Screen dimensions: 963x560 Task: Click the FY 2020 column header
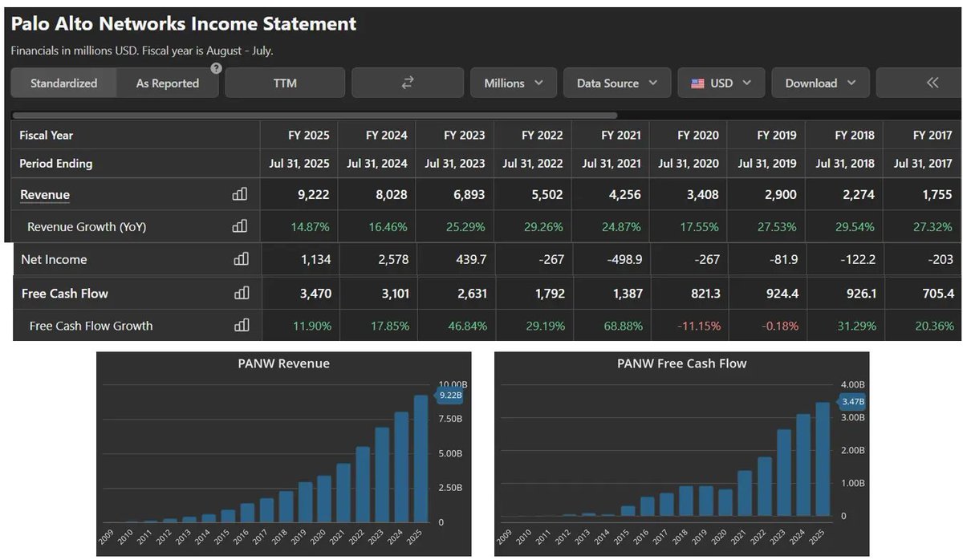(x=698, y=135)
